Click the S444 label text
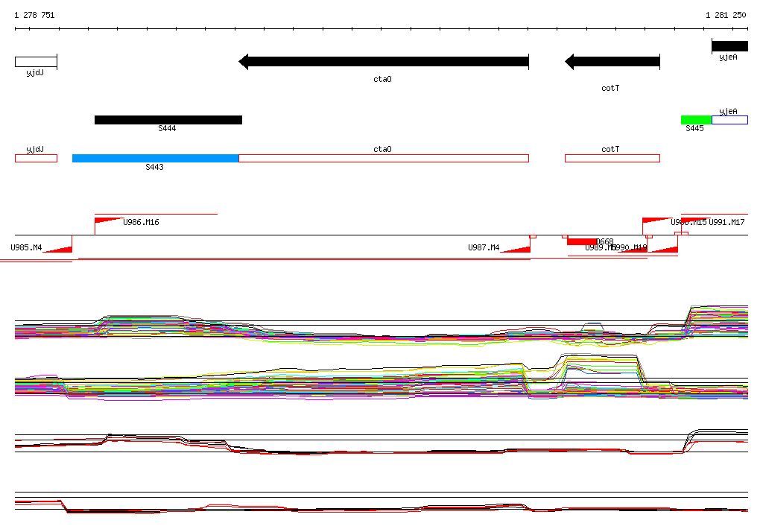763x532 pixels. click(x=167, y=128)
